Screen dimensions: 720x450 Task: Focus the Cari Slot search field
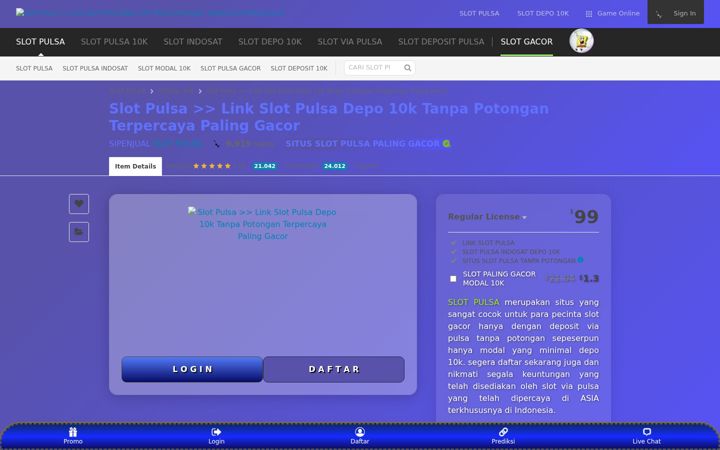click(x=373, y=68)
